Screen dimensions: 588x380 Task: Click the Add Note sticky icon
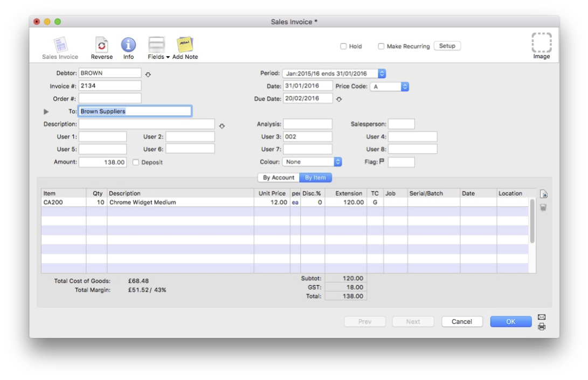185,44
